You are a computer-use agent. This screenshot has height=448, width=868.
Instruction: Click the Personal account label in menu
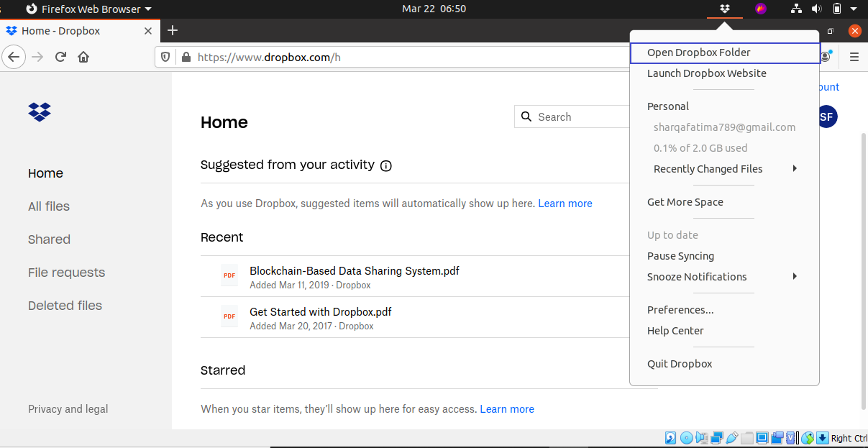(668, 106)
